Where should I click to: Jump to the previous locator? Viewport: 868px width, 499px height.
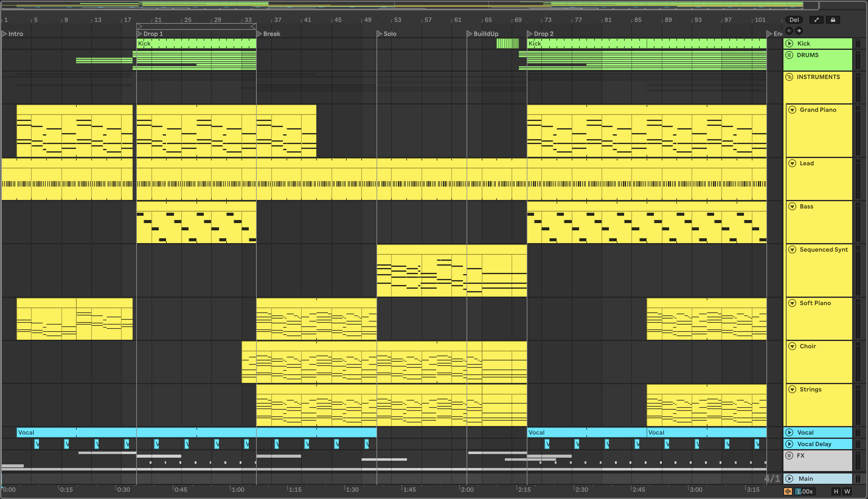coord(789,31)
